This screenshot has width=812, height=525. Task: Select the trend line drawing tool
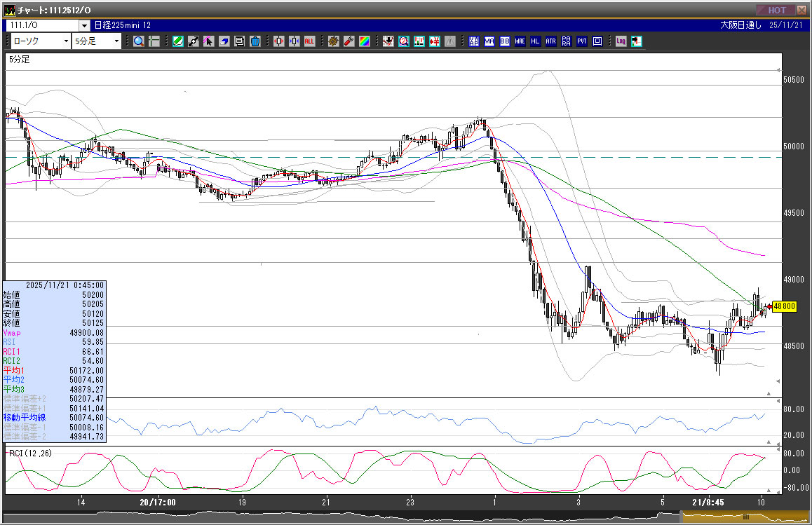(x=194, y=41)
